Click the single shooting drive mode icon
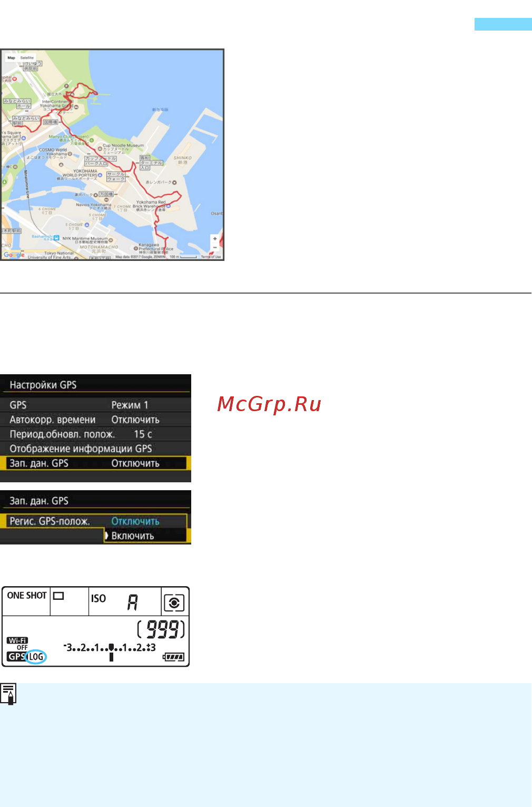This screenshot has width=532, height=807. click(58, 596)
